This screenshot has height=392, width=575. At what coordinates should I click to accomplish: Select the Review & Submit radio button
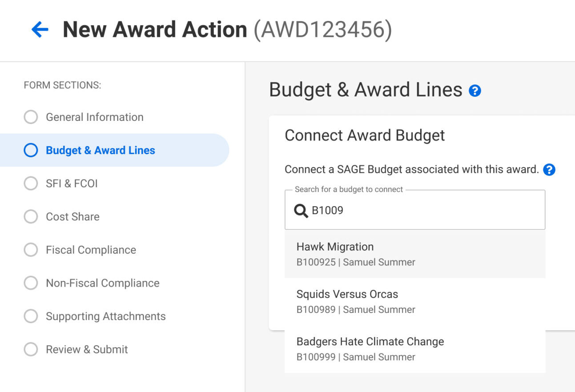click(31, 349)
